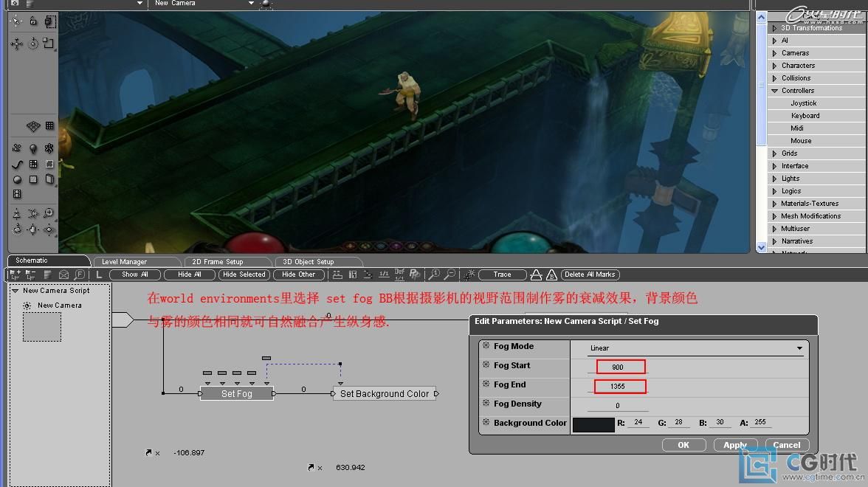Screen dimensions: 868x487
Task: Click the down arrow of building blocks scrollbar
Action: [x=761, y=247]
